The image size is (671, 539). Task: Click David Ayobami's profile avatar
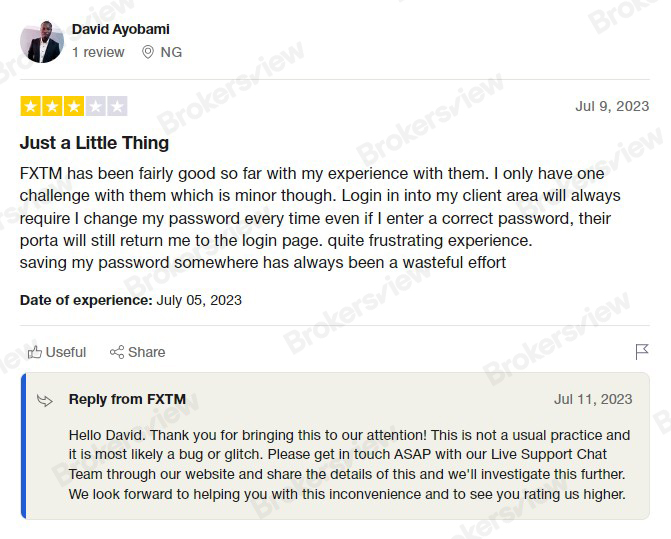[x=42, y=42]
